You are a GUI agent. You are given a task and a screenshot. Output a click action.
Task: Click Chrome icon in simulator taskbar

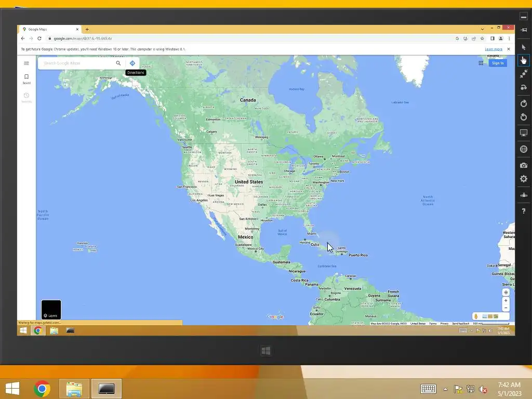tap(38, 330)
